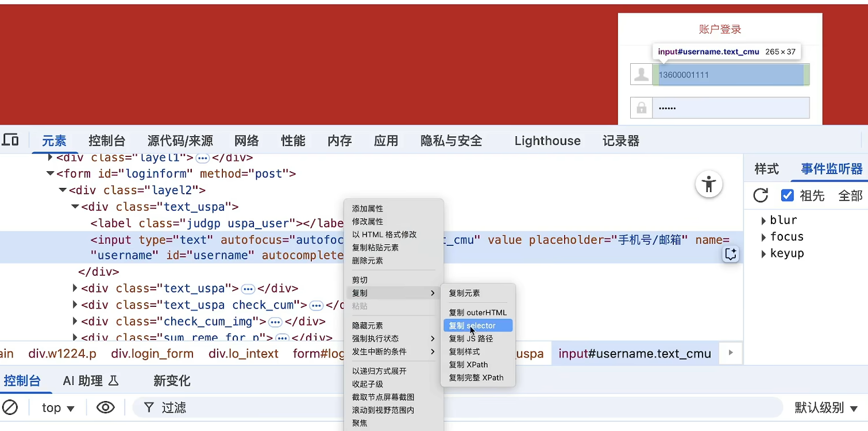Image resolution: width=868 pixels, height=431 pixels.
Task: Click the div.lo_intext breadcrumb
Action: coord(244,353)
